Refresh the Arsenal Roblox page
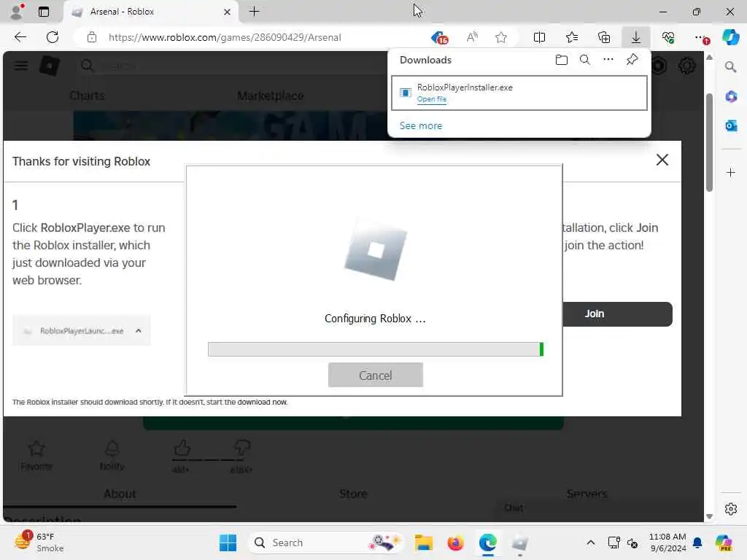 (x=53, y=37)
